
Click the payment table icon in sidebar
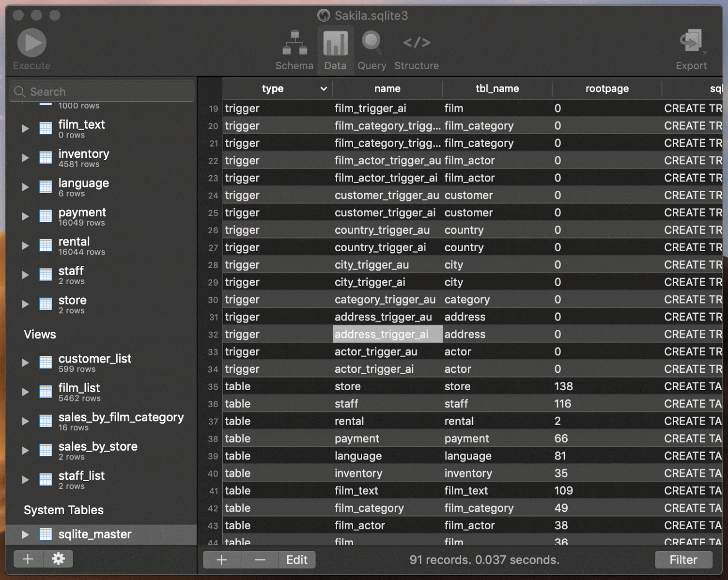click(45, 216)
